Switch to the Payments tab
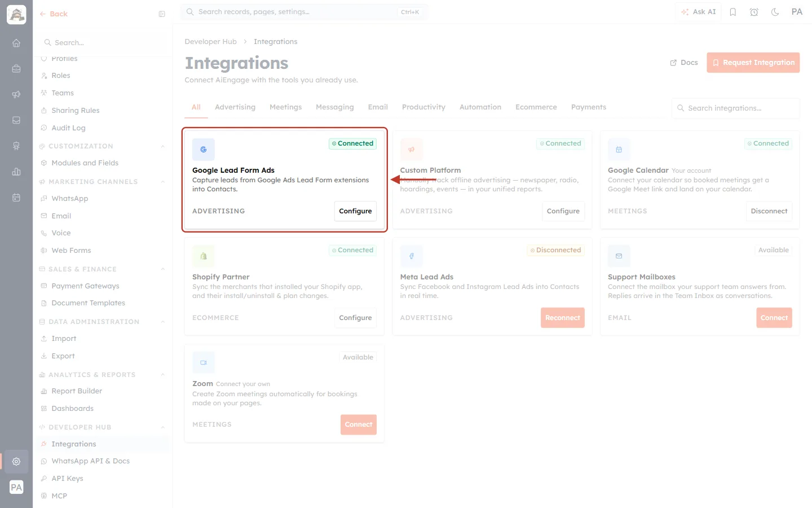This screenshot has height=508, width=812. click(x=589, y=107)
